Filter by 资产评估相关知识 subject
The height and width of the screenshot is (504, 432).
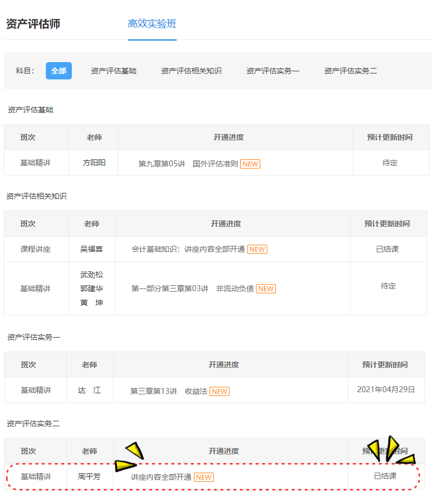click(x=191, y=71)
